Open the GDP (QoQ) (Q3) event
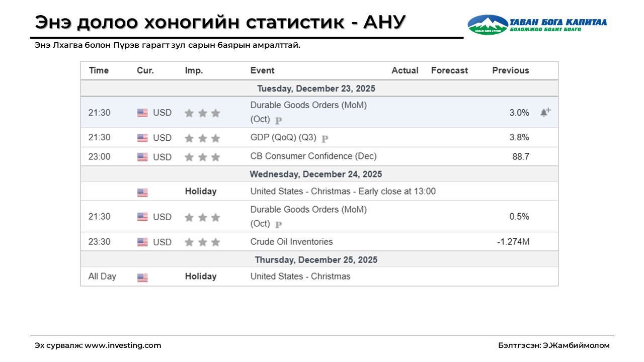This screenshot has width=644, height=362. click(283, 137)
